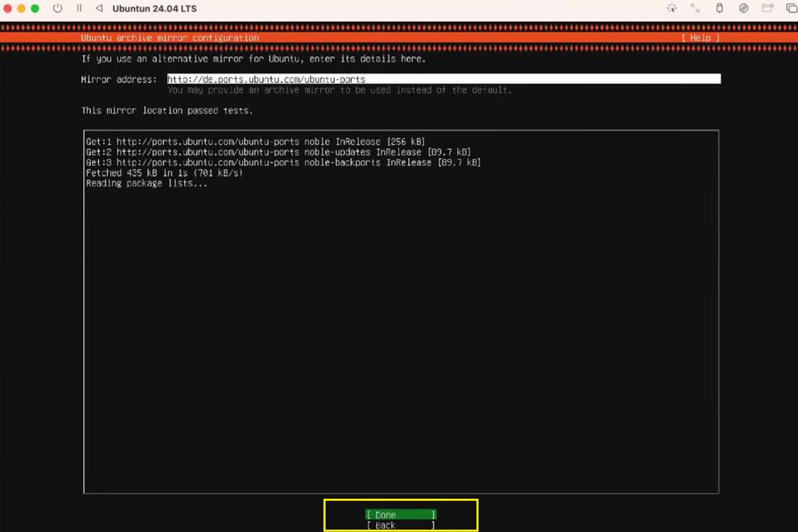Click the Get:1 noble InRelease line
This screenshot has width=798, height=532.
256,142
